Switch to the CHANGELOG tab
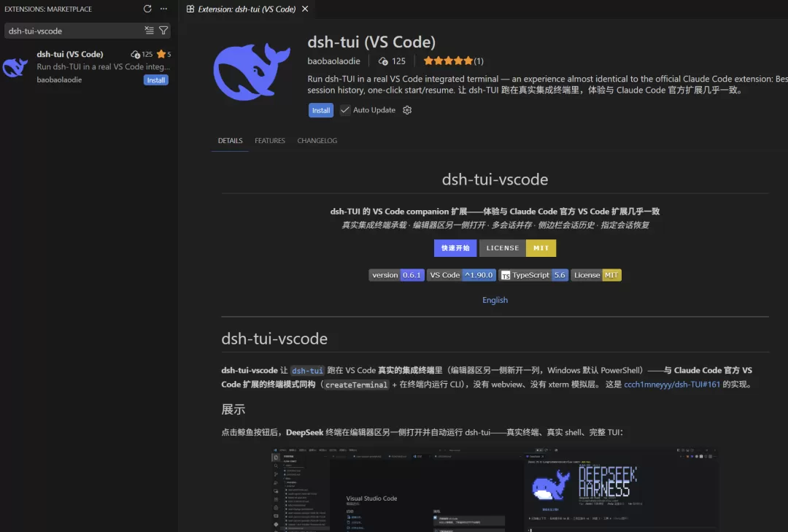This screenshot has height=532, width=788. coord(317,140)
